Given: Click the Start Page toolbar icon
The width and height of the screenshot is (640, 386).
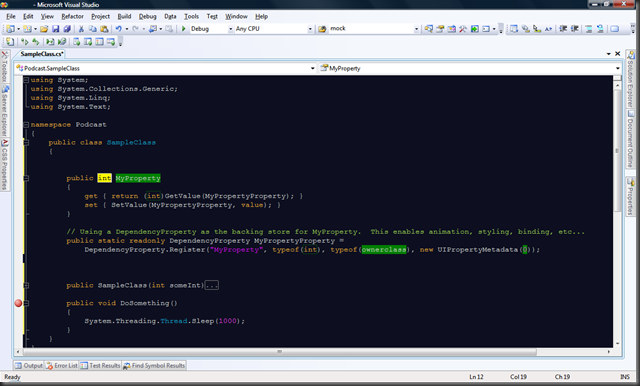Looking at the screenshot, I should coord(474,29).
